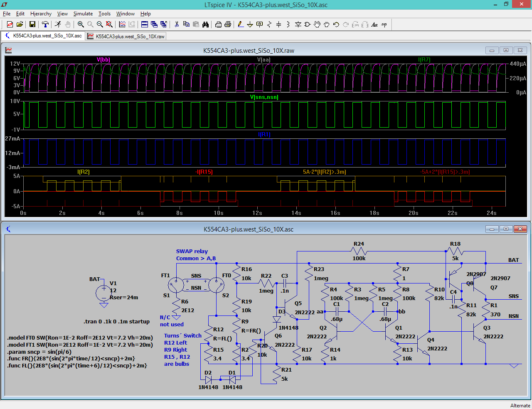This screenshot has width=532, height=409.
Task: Click the V(sns,nsn) trace label
Action: tap(264, 97)
